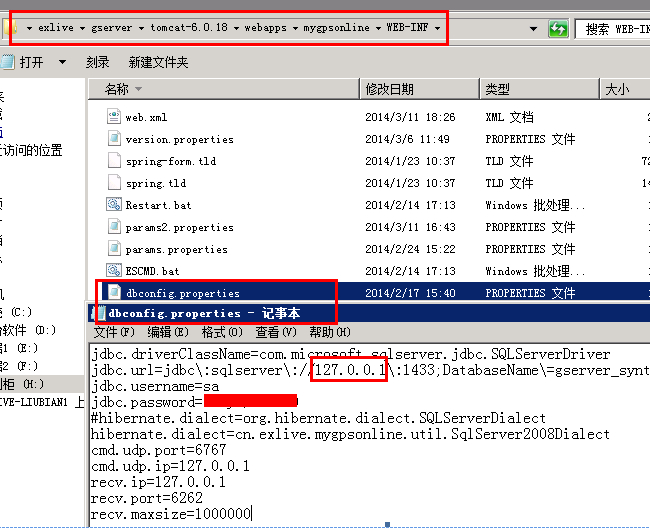Screen dimensions: 650x531
Task: Click the web.xml file icon
Action: point(114,117)
